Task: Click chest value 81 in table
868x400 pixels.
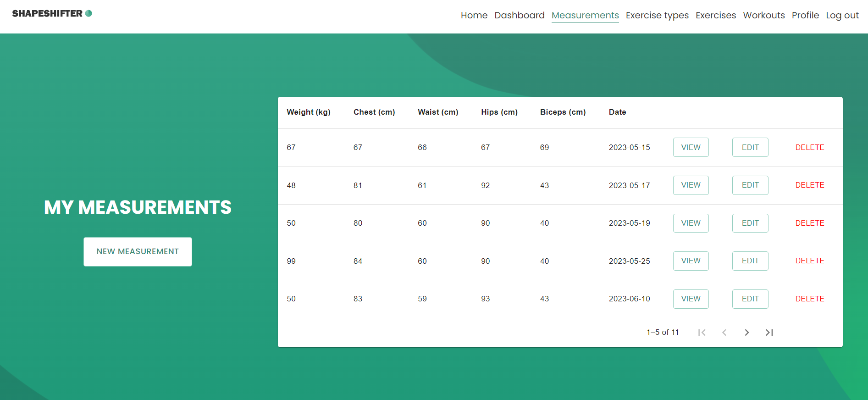Action: point(358,185)
